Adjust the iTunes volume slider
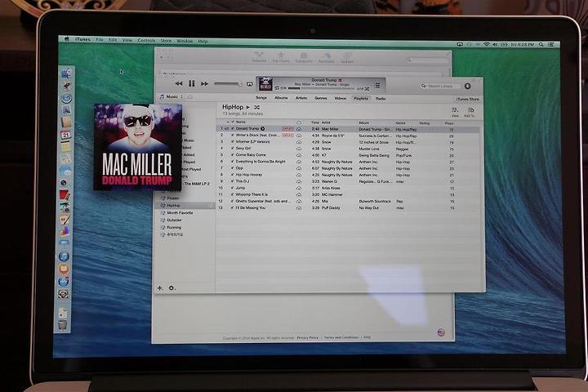588x392 pixels. click(228, 83)
